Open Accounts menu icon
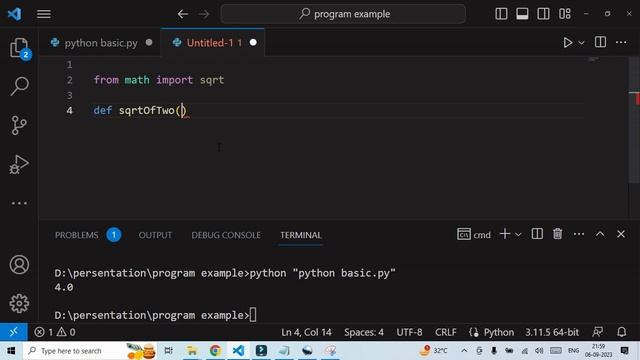The height and width of the screenshot is (360, 640). pos(19,264)
